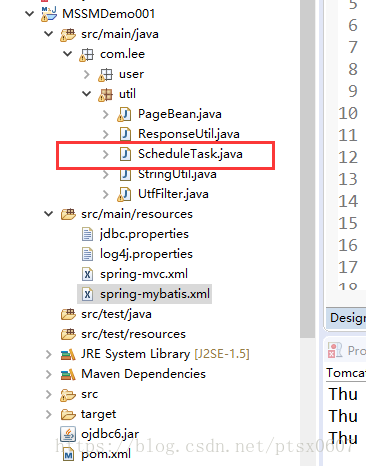This screenshot has width=366, height=466.
Task: Click the UtfFilter.java file icon
Action: (x=124, y=194)
